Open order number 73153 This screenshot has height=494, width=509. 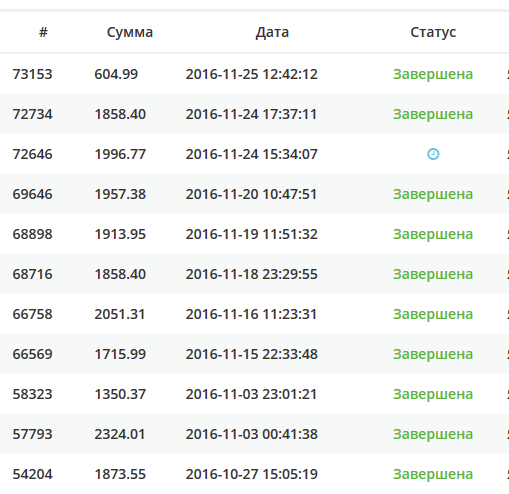click(x=32, y=74)
